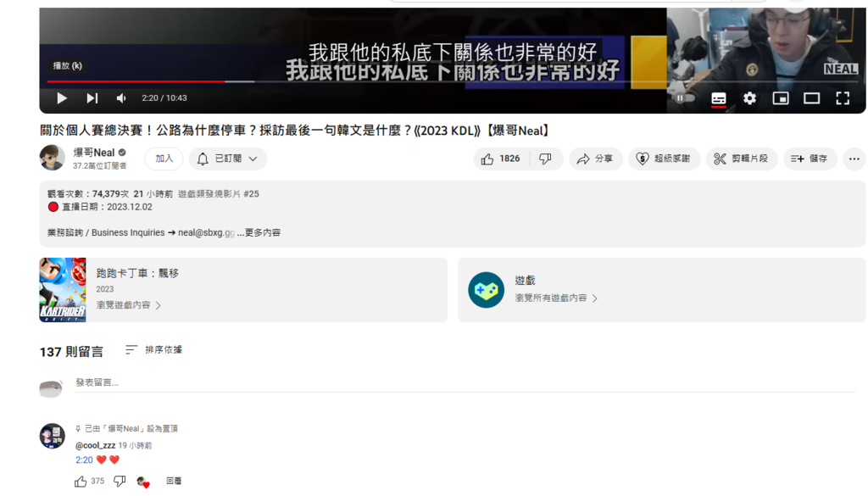This screenshot has width=868, height=496.
Task: Open the more actions ellipsis menu
Action: point(854,159)
